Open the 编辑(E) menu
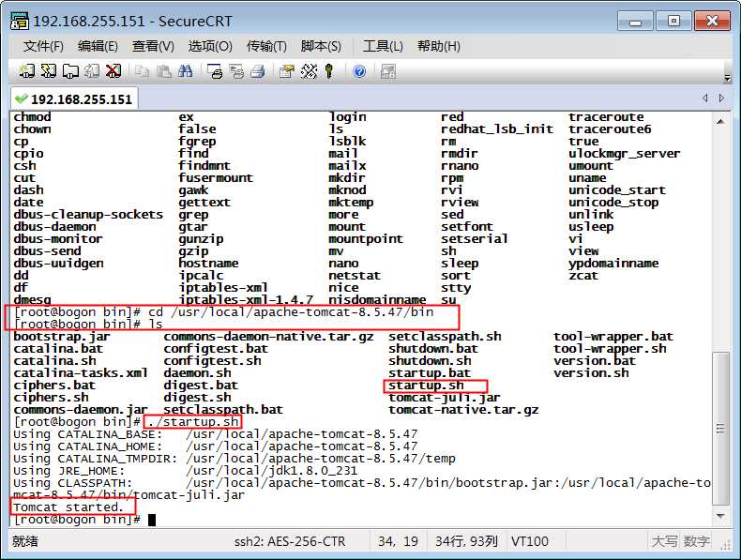The width and height of the screenshot is (741, 560). tap(98, 46)
